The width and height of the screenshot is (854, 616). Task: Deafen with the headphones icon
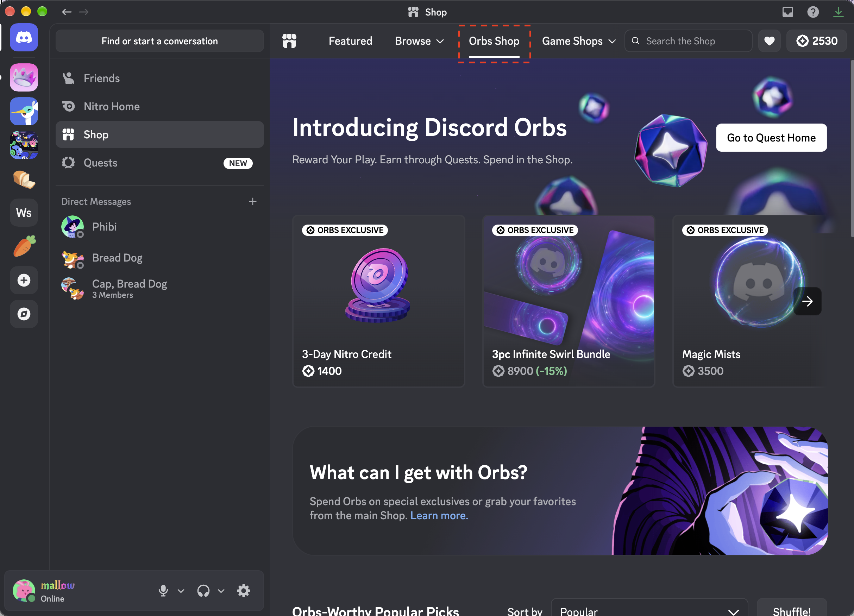pyautogui.click(x=203, y=590)
